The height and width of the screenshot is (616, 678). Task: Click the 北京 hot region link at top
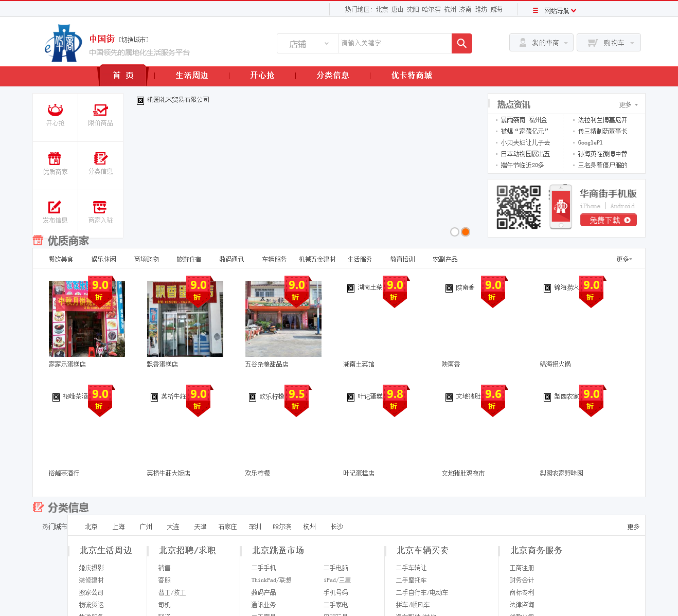click(x=382, y=9)
